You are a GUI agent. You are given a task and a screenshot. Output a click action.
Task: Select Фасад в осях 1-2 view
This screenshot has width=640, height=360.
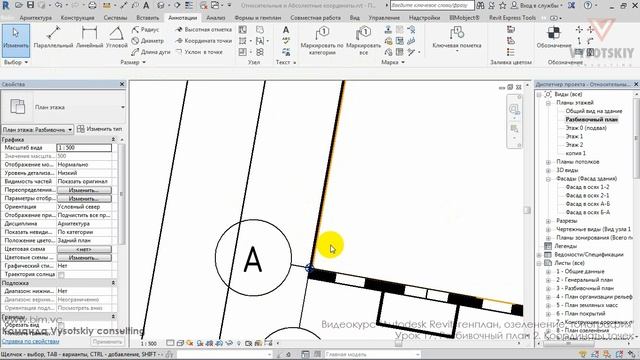[587, 187]
